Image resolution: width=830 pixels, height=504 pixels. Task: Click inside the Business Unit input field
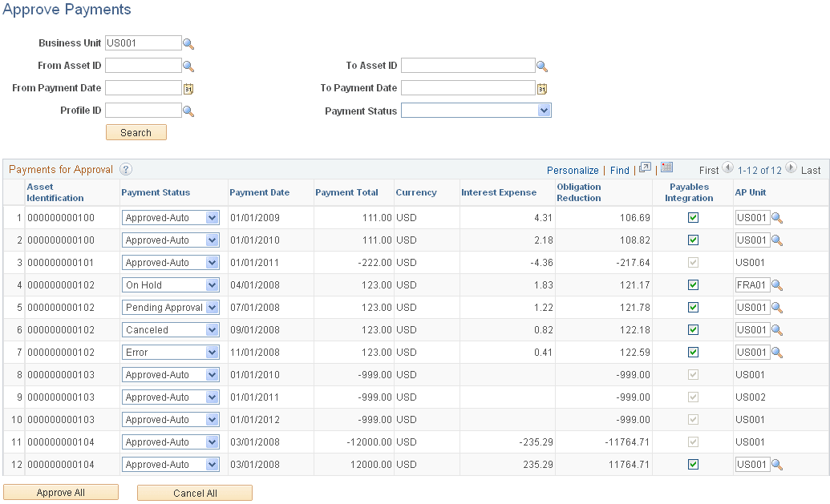(x=143, y=43)
